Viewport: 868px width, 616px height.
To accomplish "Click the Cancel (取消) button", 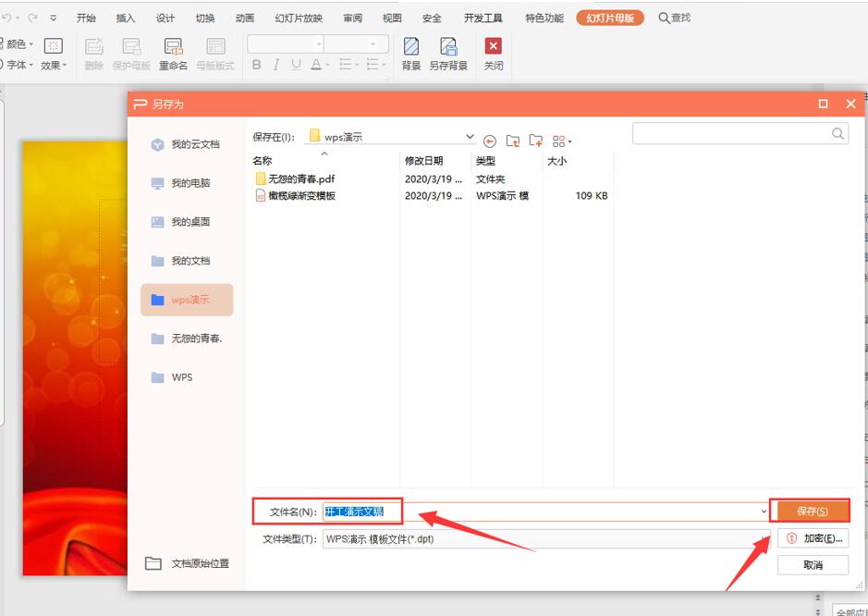I will pyautogui.click(x=813, y=565).
